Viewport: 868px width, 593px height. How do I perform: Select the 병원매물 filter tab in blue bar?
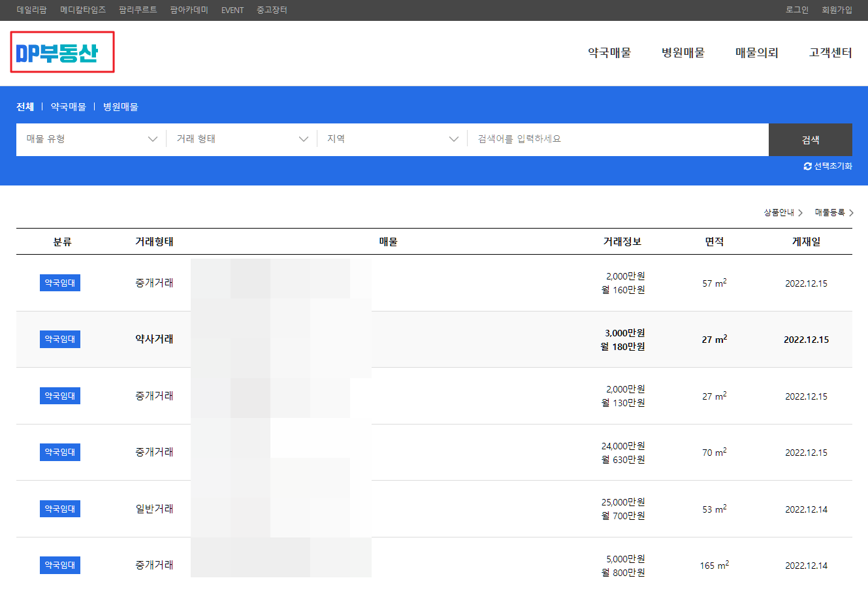(x=121, y=106)
